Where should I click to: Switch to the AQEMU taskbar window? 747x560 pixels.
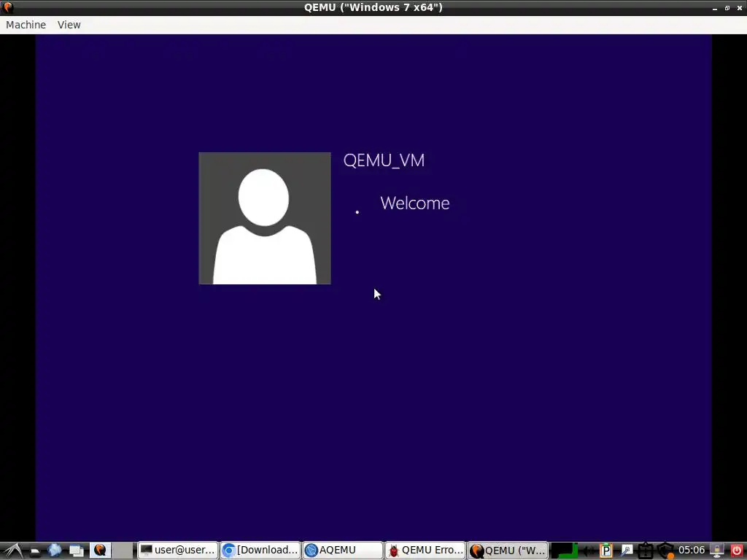click(343, 551)
